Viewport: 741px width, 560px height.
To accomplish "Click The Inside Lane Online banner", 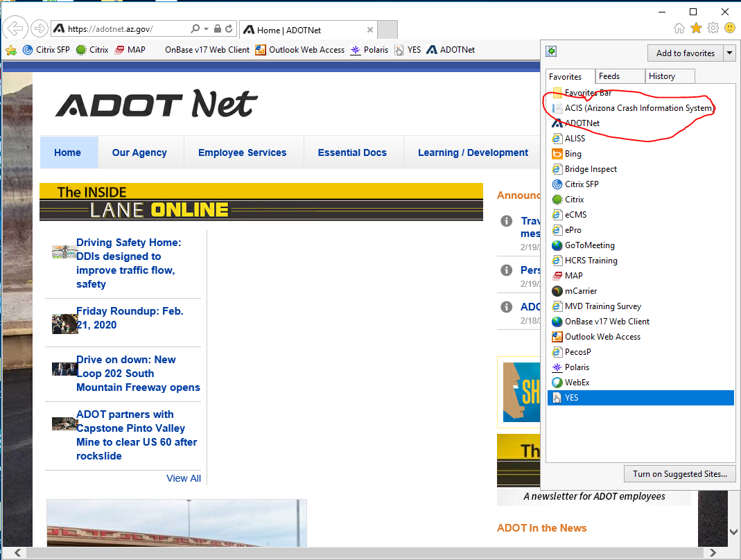I will tap(261, 202).
